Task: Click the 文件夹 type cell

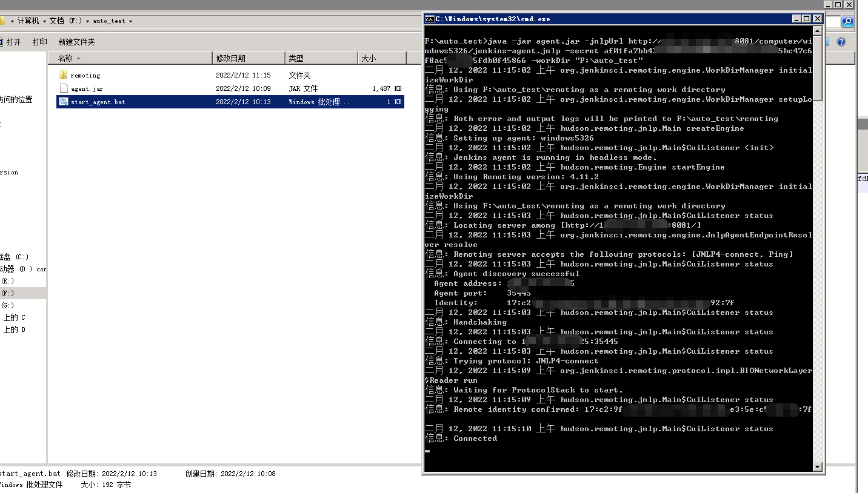Action: 299,76
